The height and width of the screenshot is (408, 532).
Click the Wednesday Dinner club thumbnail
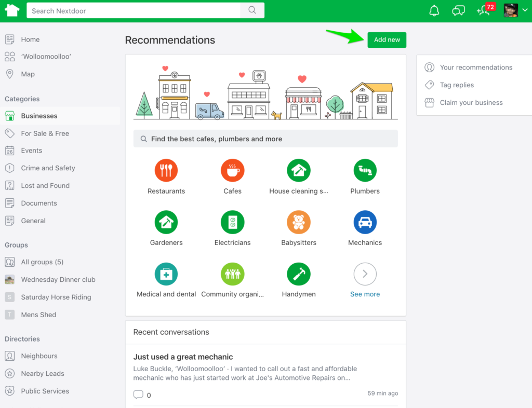coord(10,280)
